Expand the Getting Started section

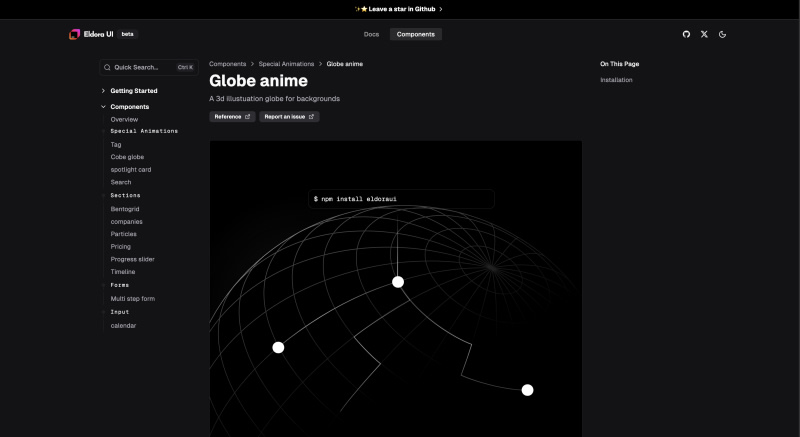point(103,91)
